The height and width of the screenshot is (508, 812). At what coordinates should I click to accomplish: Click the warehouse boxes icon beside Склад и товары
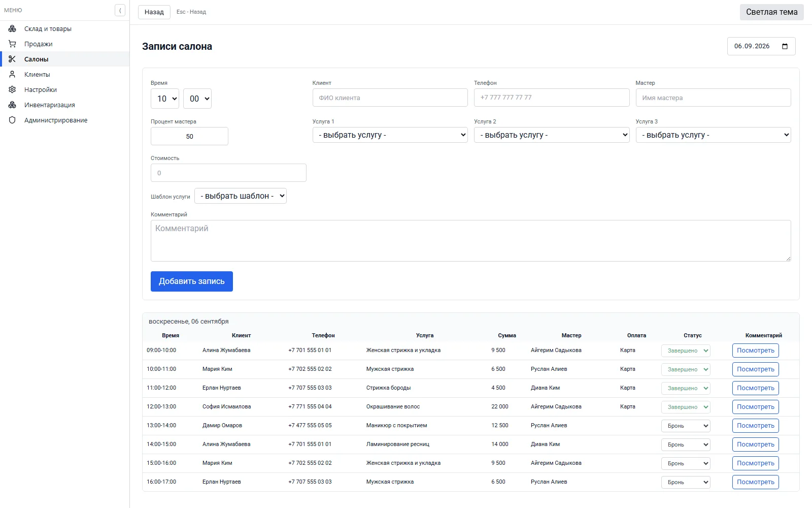(12, 28)
